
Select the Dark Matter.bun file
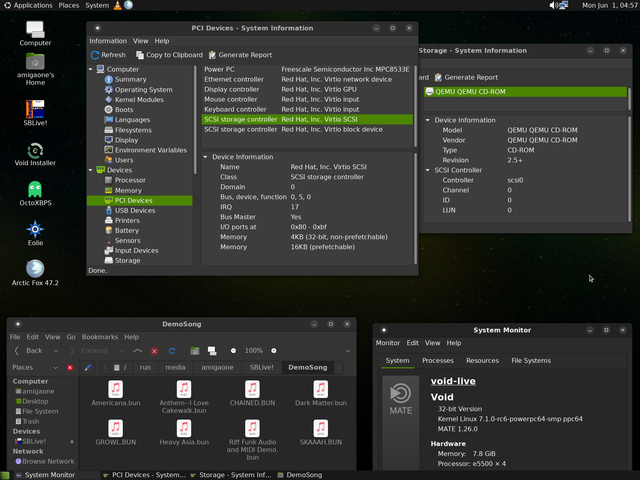[x=321, y=393]
